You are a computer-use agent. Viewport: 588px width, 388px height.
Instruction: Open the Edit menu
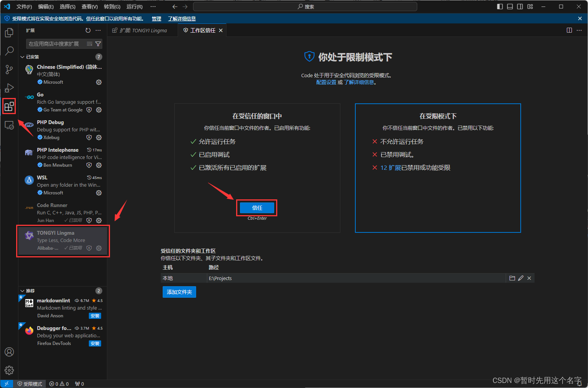46,7
